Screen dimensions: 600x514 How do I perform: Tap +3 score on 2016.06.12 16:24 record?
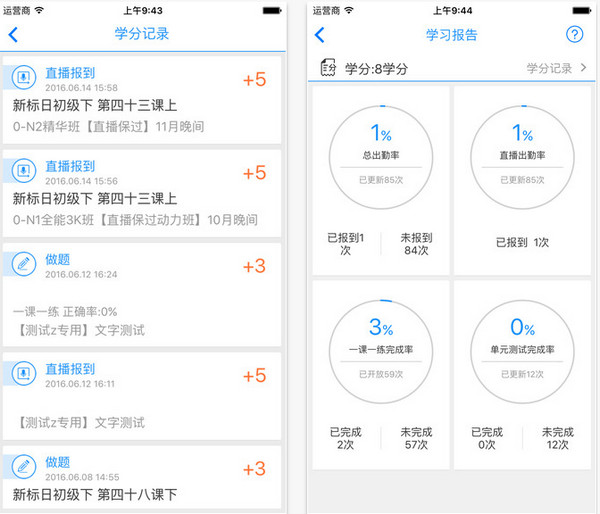254,266
